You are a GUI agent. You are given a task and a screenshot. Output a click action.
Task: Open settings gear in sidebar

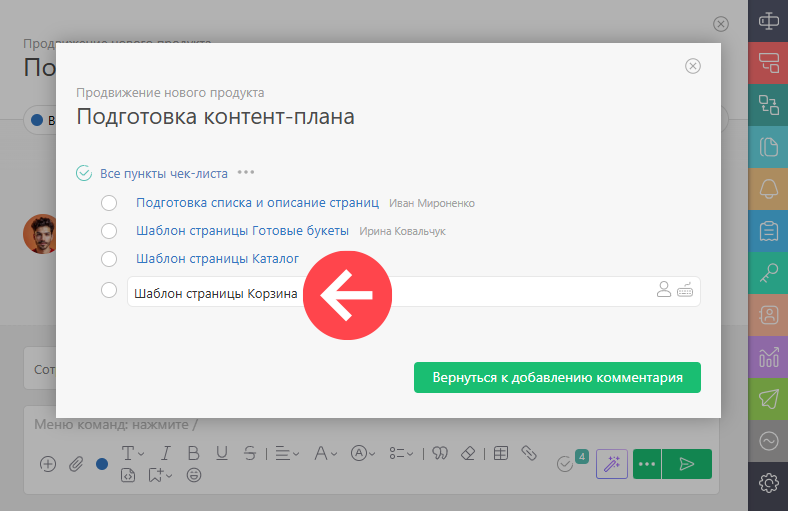pyautogui.click(x=768, y=483)
